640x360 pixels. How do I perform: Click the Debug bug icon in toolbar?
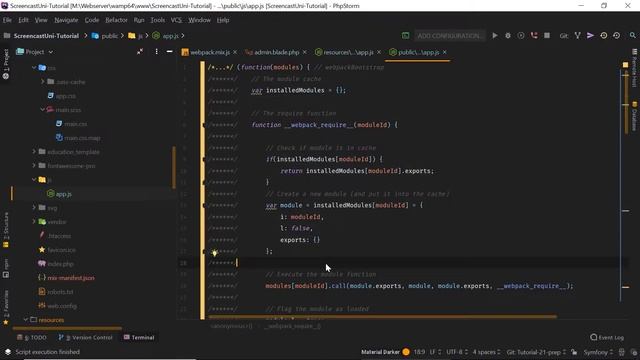point(508,36)
